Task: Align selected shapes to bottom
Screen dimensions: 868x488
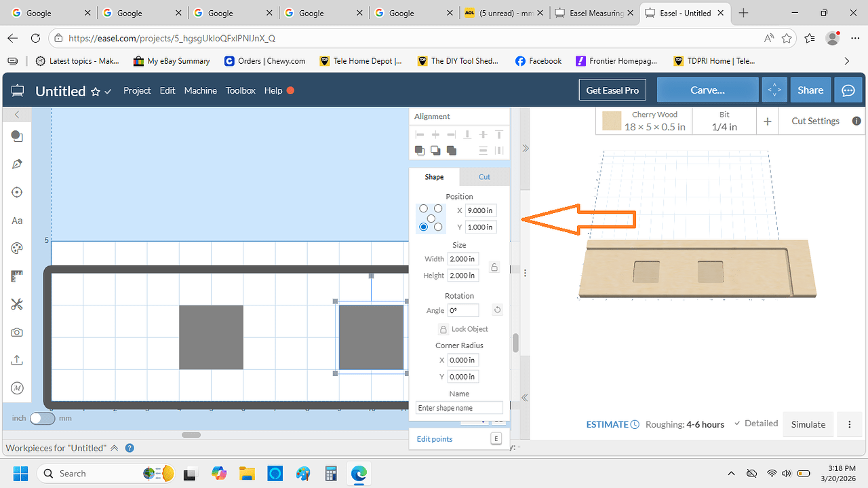Action: (467, 135)
